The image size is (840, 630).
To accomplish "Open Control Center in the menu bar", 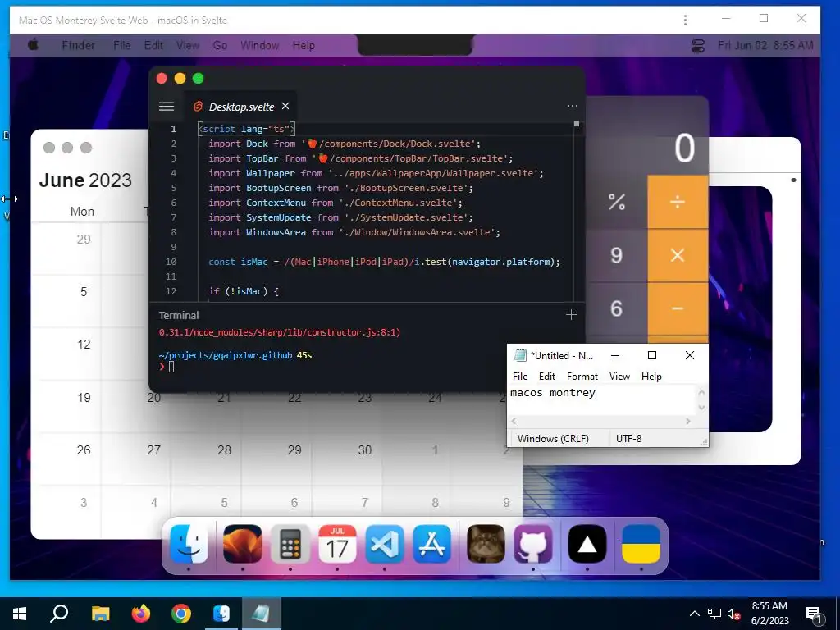I will pyautogui.click(x=697, y=46).
